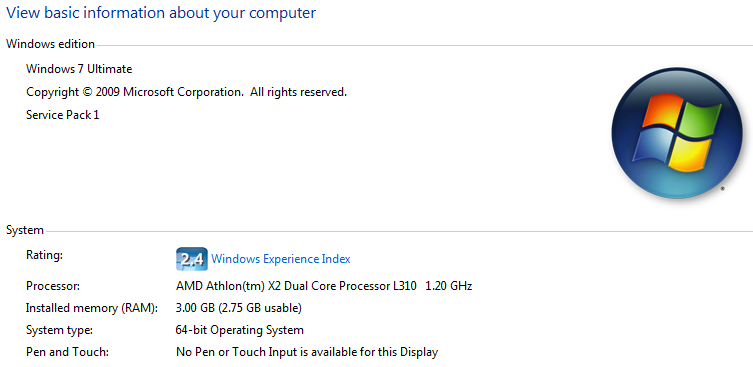
Task: Click the 1.20 GHz processor speed
Action: pos(449,286)
